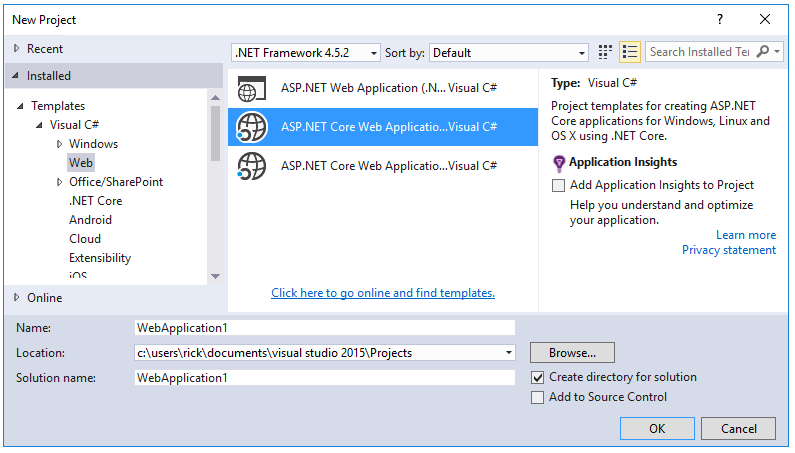The width and height of the screenshot is (795, 453).
Task: Select the Extensibility category
Action: pos(100,258)
